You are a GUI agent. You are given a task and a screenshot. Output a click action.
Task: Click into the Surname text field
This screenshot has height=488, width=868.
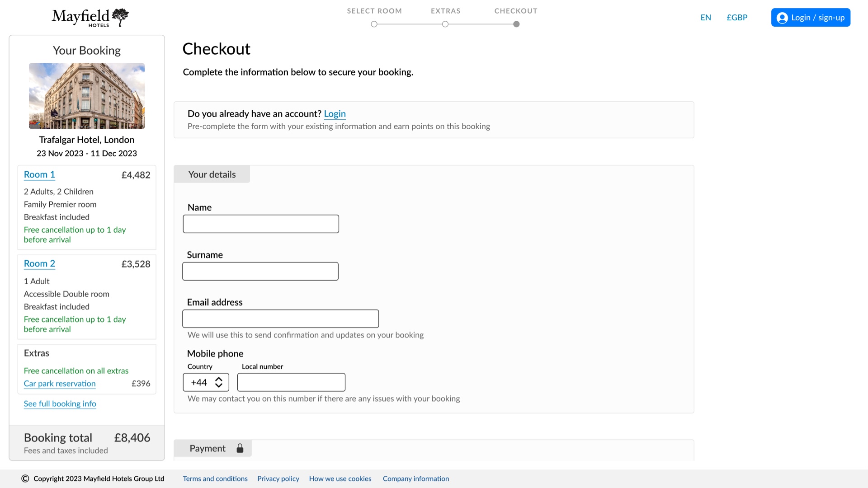click(260, 271)
